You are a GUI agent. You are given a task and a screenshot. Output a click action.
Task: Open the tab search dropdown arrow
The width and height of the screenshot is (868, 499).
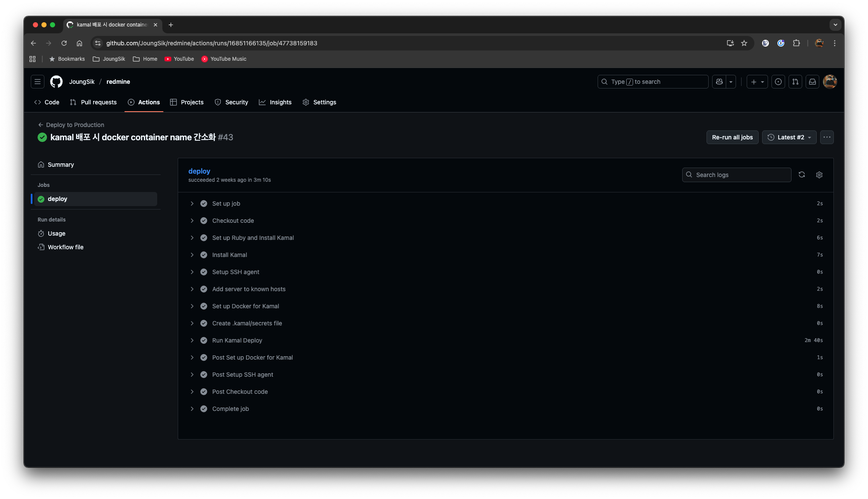pos(836,25)
